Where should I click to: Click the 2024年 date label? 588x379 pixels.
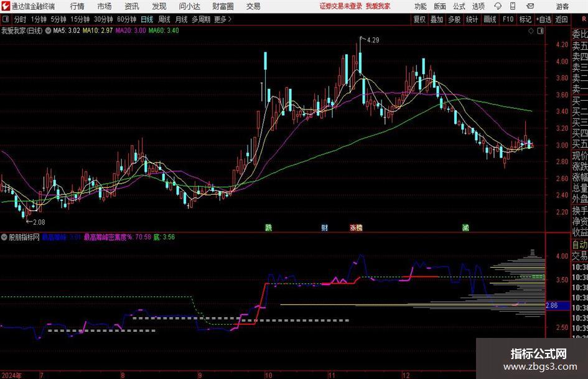(11, 375)
